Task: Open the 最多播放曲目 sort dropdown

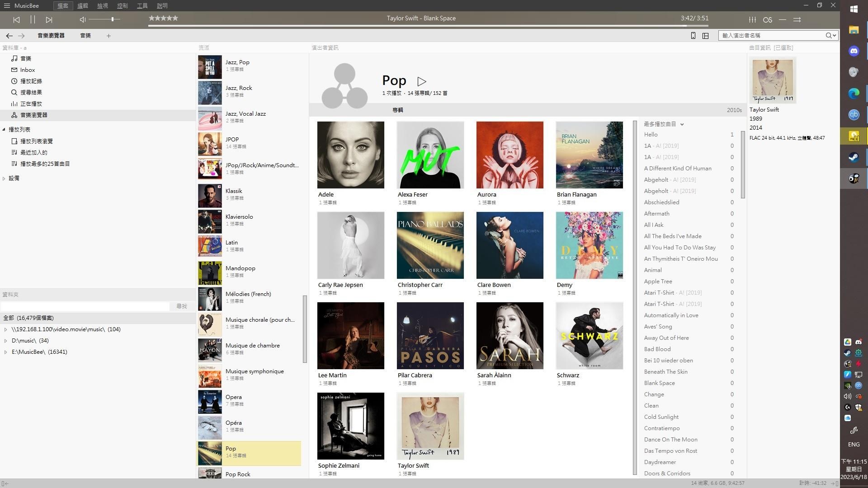Action: click(x=682, y=124)
